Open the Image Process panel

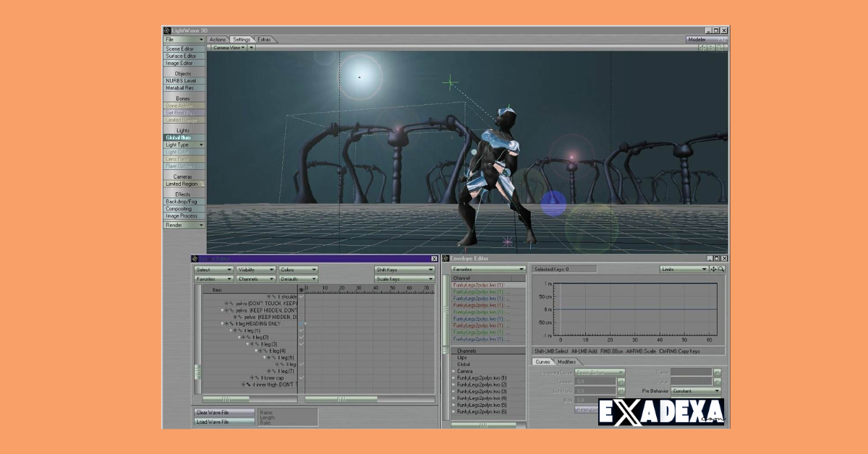[182, 216]
